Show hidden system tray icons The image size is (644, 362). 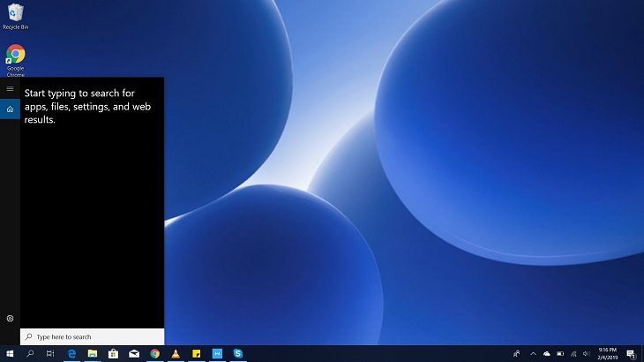pyautogui.click(x=533, y=354)
